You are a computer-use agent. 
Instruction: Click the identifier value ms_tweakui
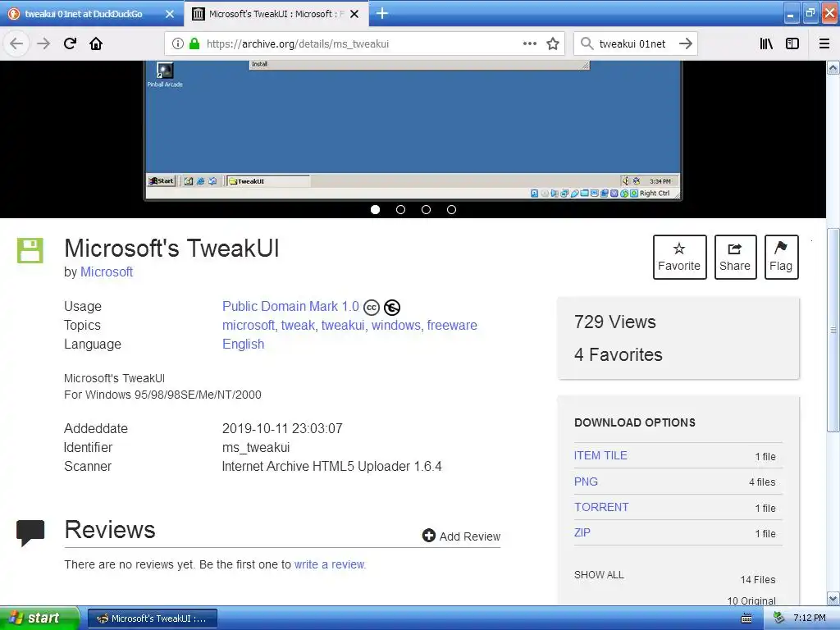[x=256, y=447]
